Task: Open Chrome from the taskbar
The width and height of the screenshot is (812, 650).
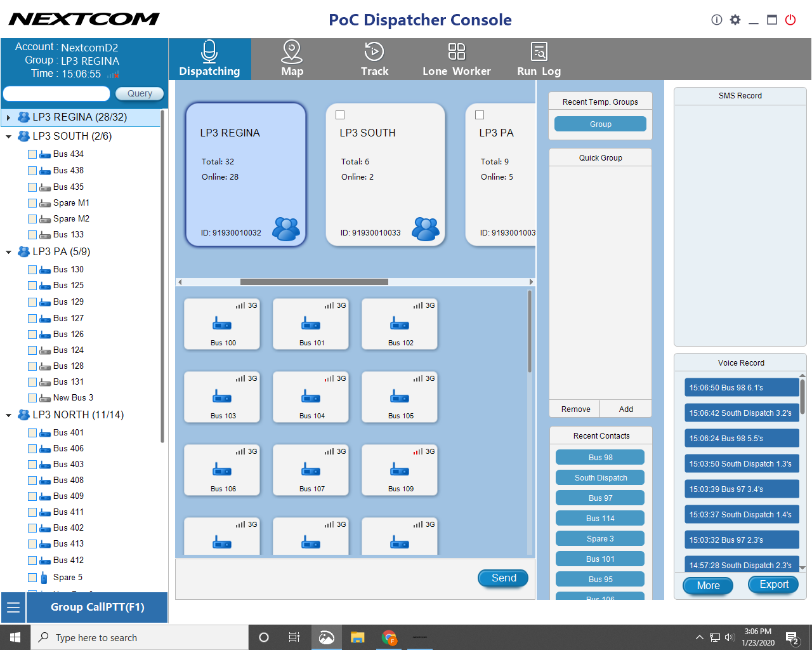Action: (389, 637)
